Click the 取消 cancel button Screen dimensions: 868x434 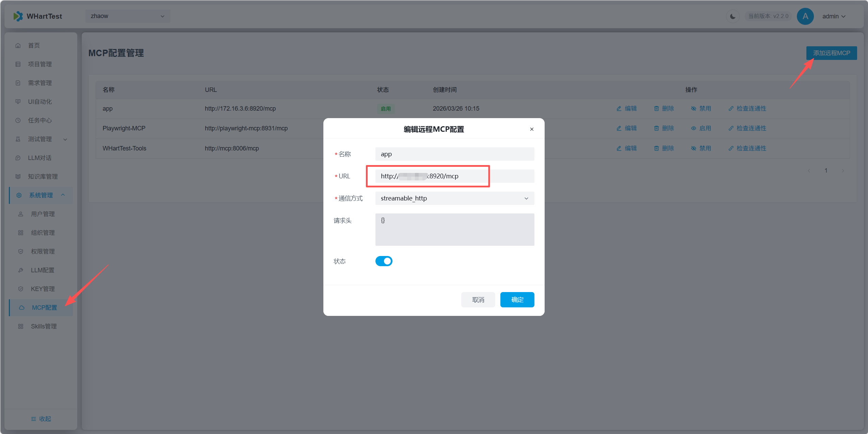click(x=478, y=300)
